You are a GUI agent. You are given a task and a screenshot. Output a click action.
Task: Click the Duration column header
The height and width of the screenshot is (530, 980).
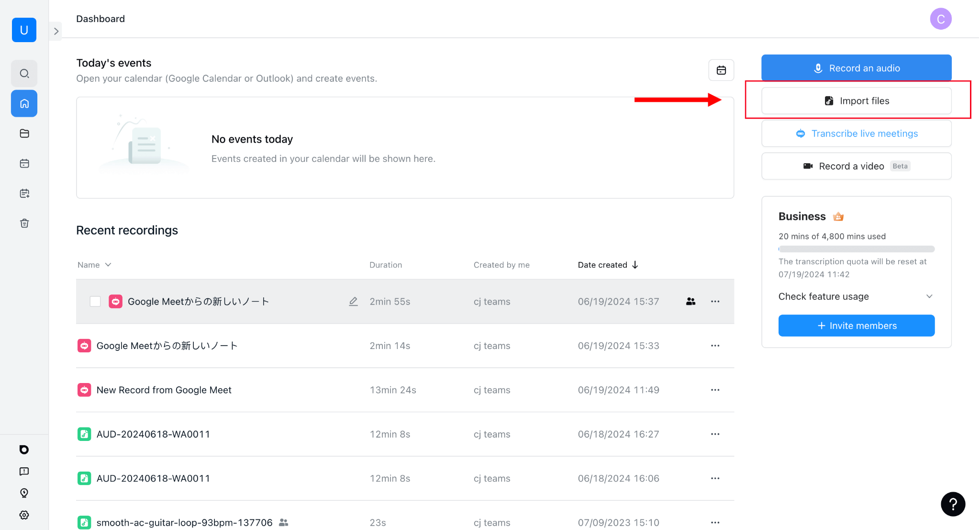386,265
